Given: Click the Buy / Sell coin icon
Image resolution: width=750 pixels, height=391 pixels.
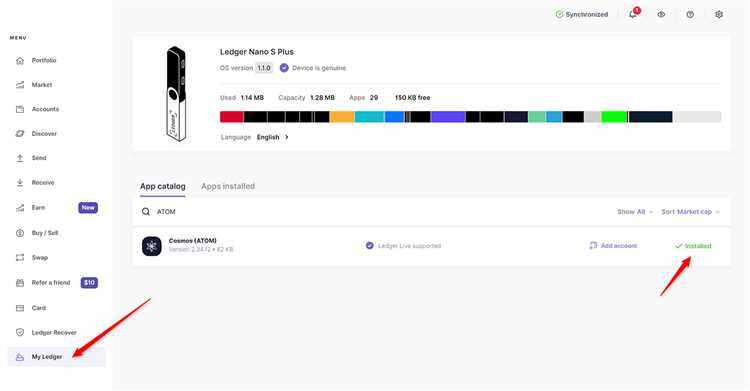Looking at the screenshot, I should pos(20,233).
